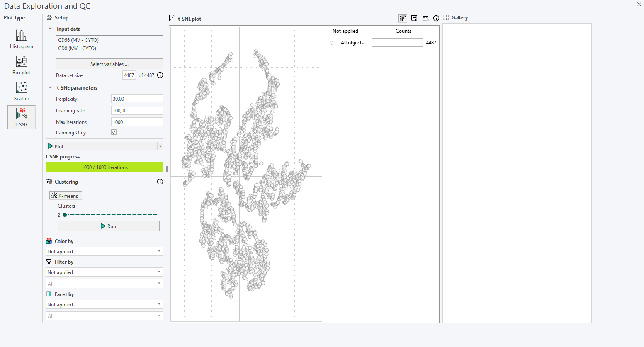Screen dimensions: 644x347
Task: Edit the Perplexity value field
Action: click(137, 99)
